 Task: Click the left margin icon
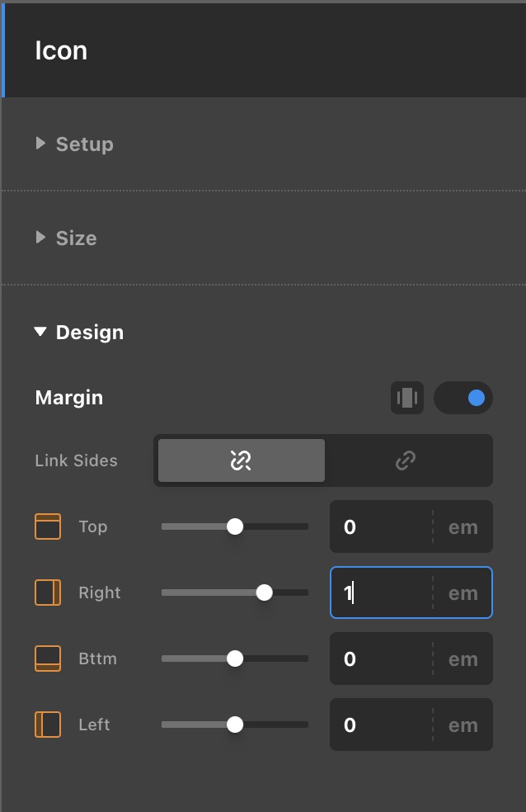tap(48, 725)
